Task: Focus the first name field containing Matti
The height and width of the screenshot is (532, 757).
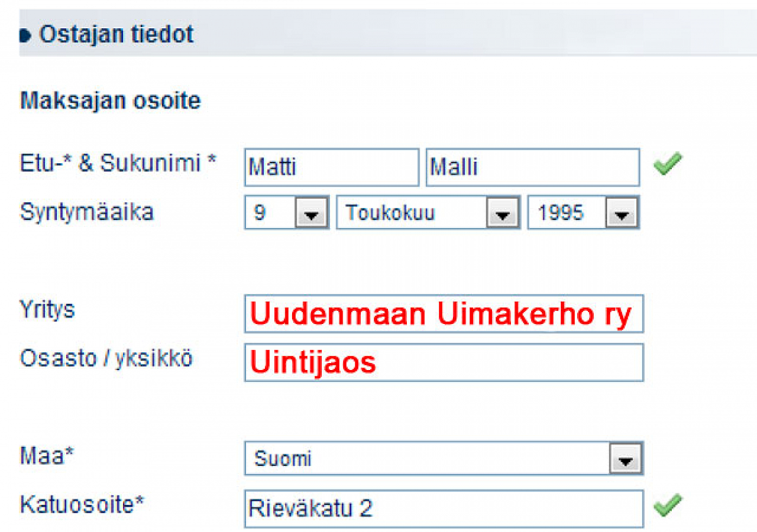Action: pos(332,167)
